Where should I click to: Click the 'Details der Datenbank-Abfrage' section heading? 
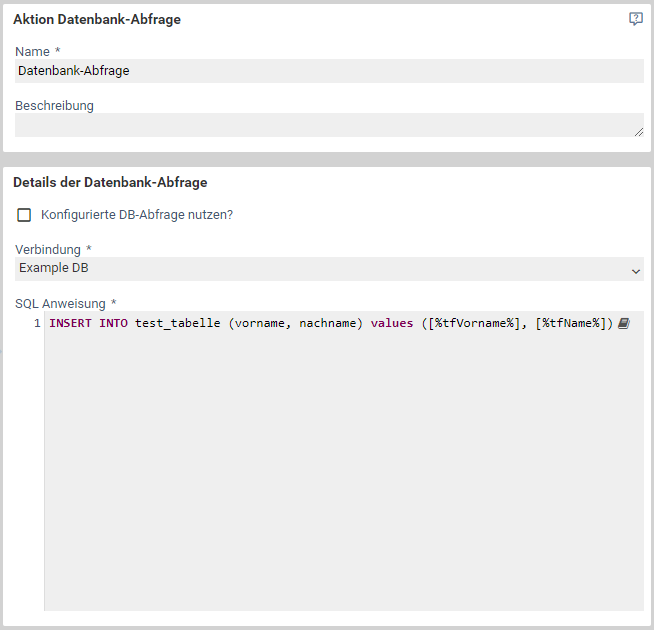tap(110, 182)
